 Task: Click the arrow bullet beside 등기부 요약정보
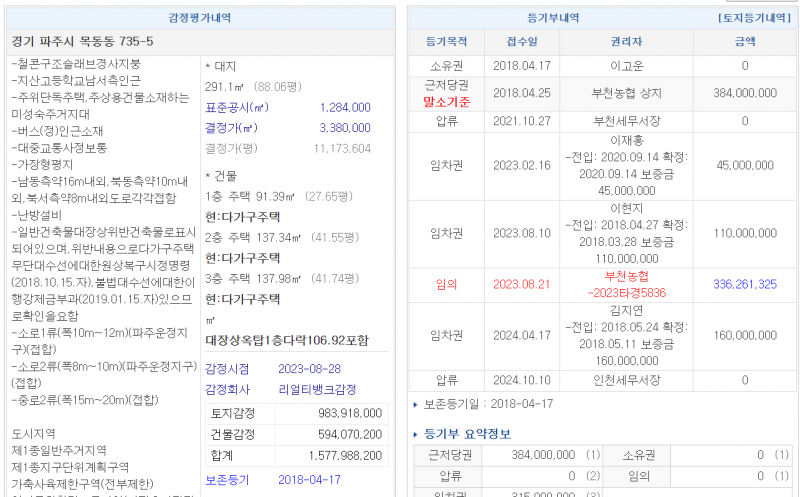416,434
